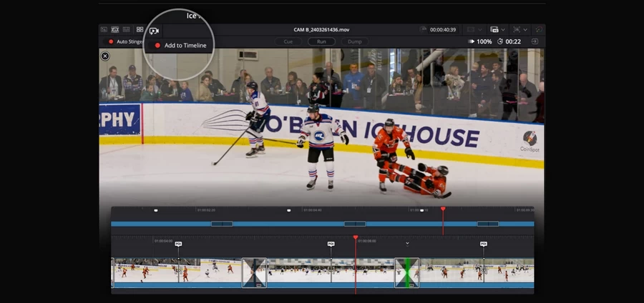Image resolution: width=644 pixels, height=303 pixels.
Task: Open the multiview grid icon
Action: point(140,29)
